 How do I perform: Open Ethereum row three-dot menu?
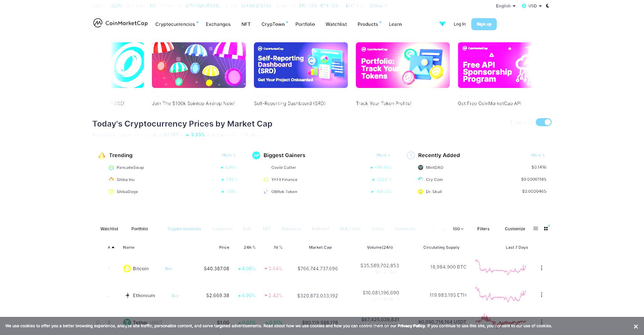click(541, 295)
